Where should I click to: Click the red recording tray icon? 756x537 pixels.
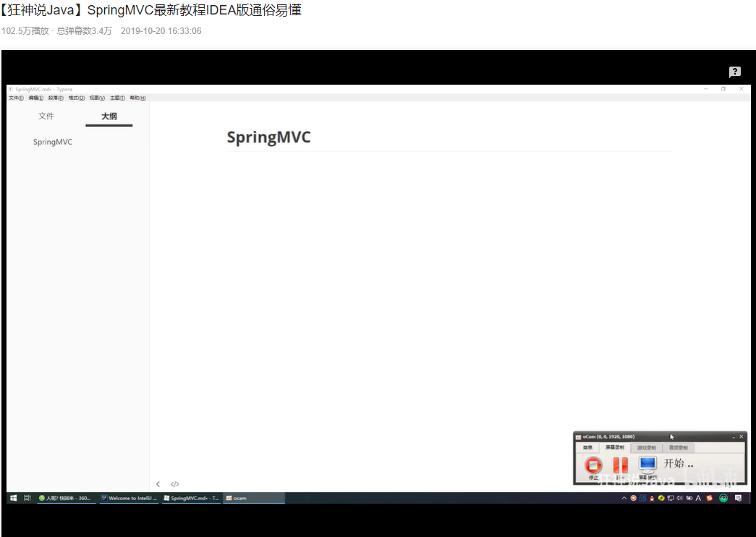coord(634,498)
